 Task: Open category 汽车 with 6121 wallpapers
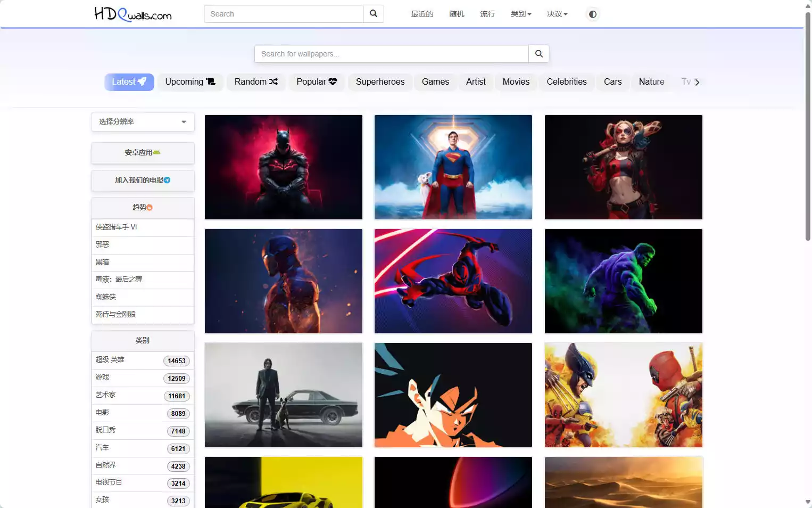143,448
